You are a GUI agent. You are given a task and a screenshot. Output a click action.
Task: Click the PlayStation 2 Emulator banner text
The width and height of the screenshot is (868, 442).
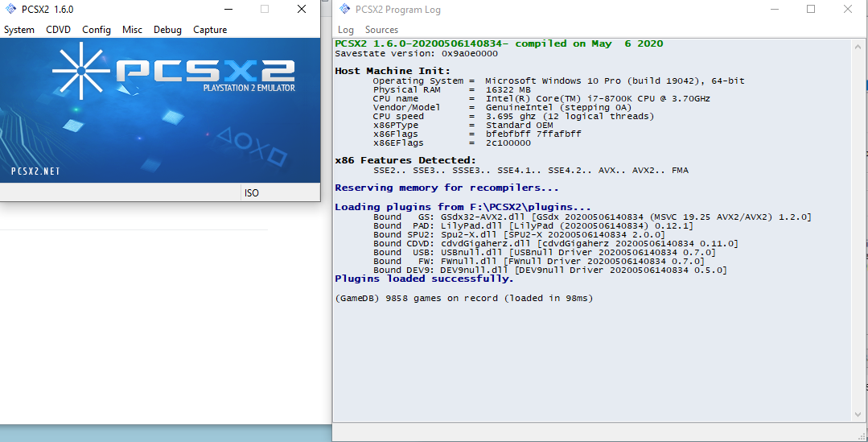pos(249,88)
